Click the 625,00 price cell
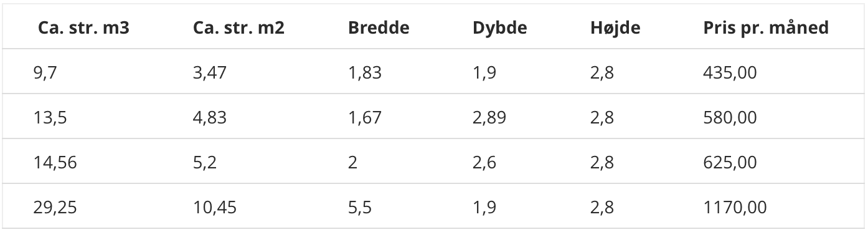This screenshot has height=232, width=868. [729, 163]
